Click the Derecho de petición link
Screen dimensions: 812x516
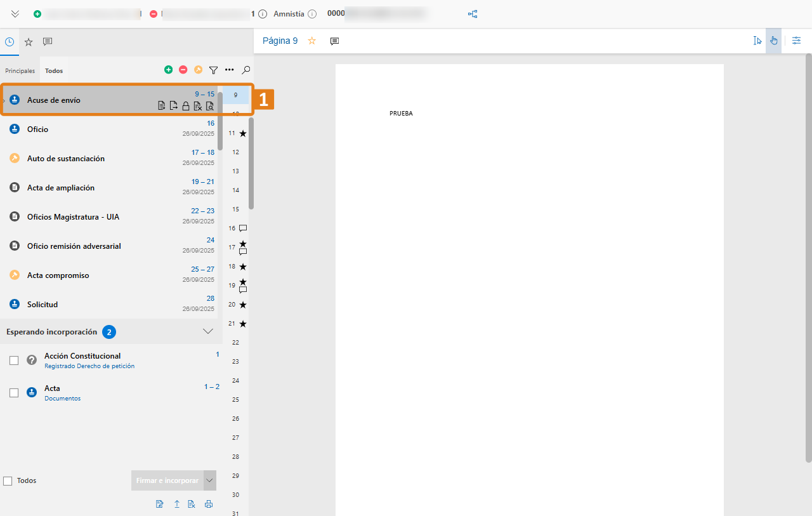point(105,366)
